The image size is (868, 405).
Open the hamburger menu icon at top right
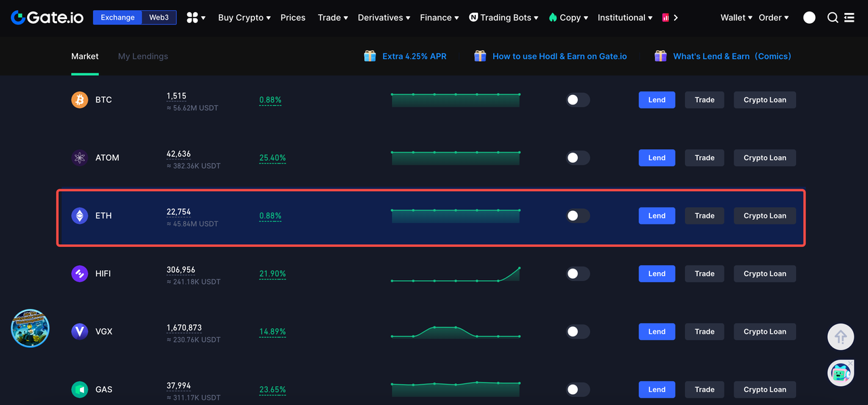(x=849, y=18)
